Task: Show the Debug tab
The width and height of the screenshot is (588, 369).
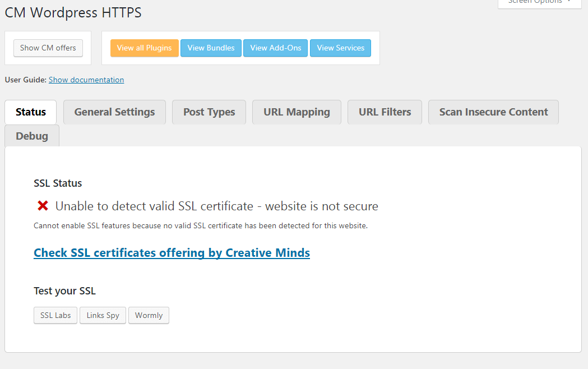Action: coord(32,136)
